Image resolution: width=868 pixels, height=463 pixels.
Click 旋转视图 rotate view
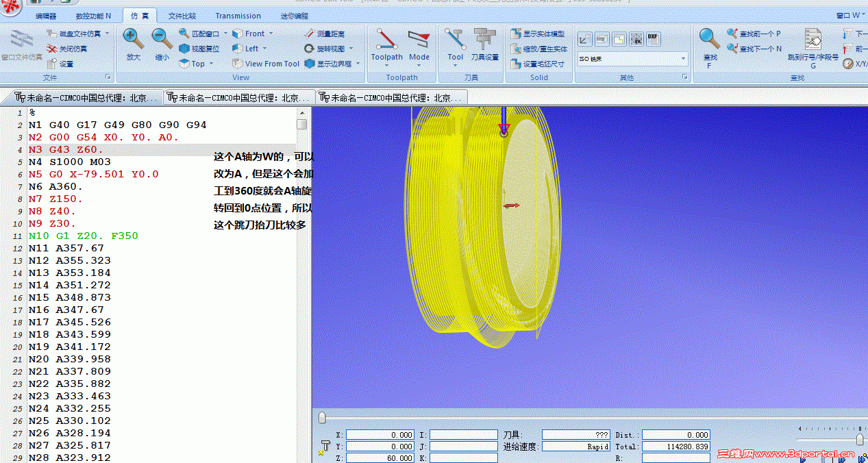tap(325, 49)
